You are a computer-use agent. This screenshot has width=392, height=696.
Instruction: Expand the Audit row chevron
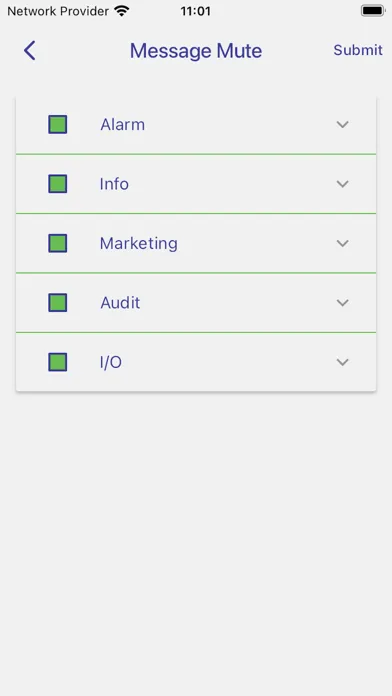pos(342,303)
